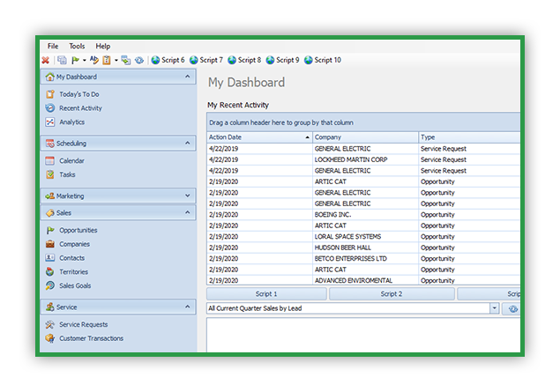Click the Marketing header icon

pyautogui.click(x=49, y=196)
